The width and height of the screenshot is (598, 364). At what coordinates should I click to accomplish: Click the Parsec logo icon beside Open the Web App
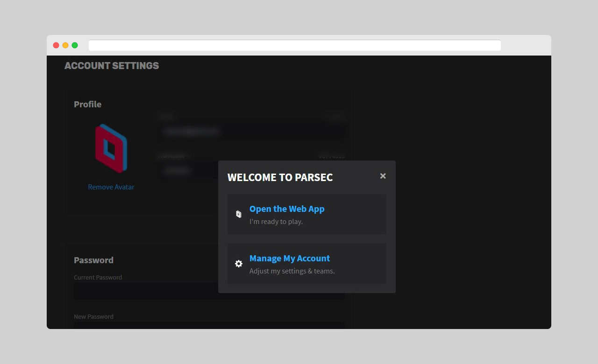coord(239,214)
